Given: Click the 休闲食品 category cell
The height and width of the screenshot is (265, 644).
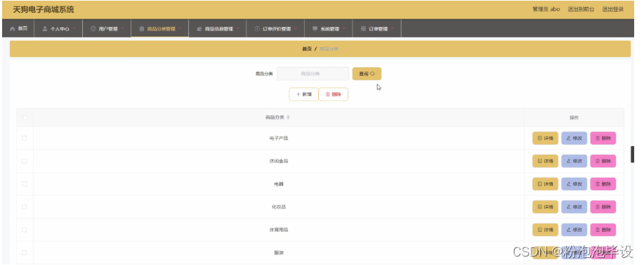Looking at the screenshot, I should [279, 161].
